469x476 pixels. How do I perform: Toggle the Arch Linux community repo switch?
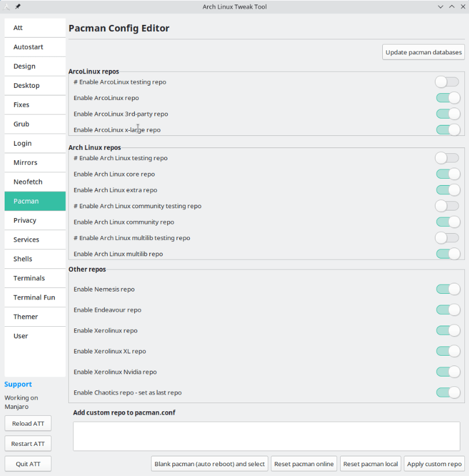tap(448, 222)
